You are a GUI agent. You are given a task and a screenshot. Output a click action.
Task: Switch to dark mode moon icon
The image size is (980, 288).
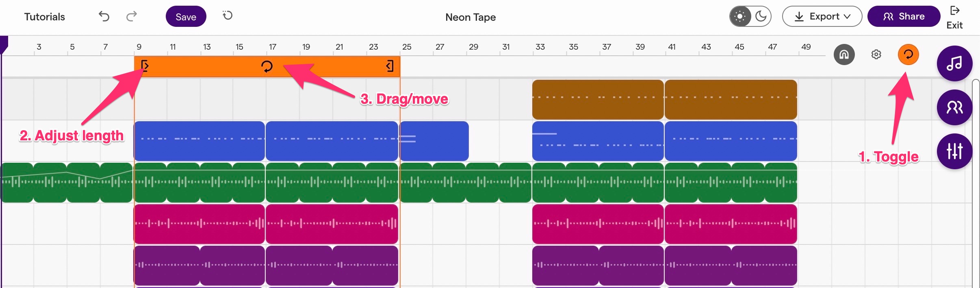(761, 16)
